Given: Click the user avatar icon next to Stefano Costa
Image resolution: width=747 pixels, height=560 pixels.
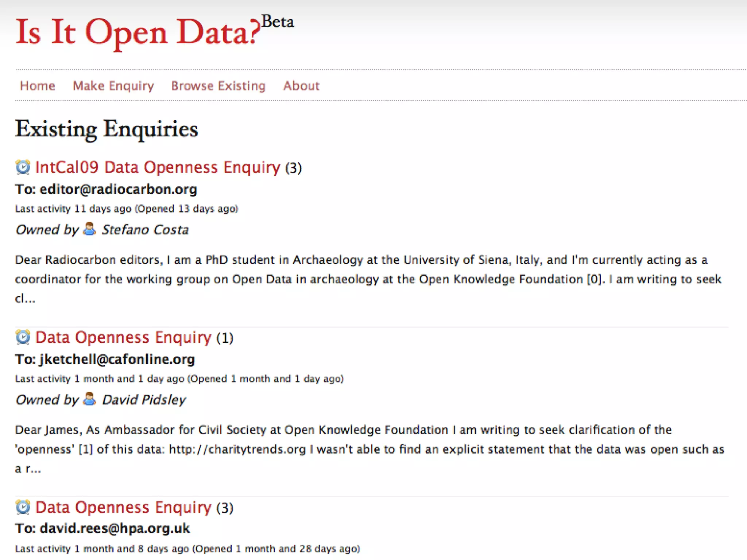Looking at the screenshot, I should click(89, 229).
